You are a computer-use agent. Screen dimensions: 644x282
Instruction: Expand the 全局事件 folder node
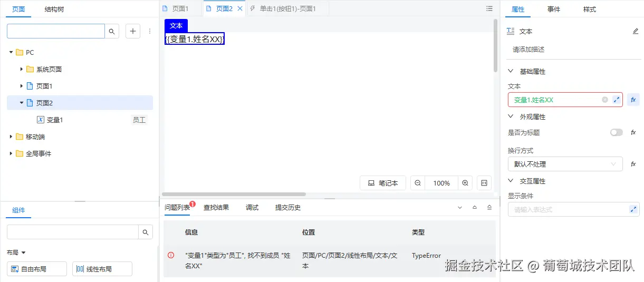pos(11,153)
